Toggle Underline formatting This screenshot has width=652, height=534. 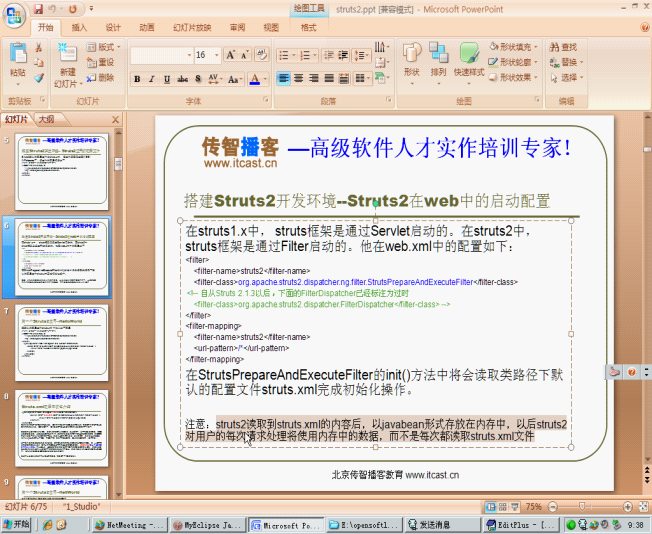pos(167,79)
